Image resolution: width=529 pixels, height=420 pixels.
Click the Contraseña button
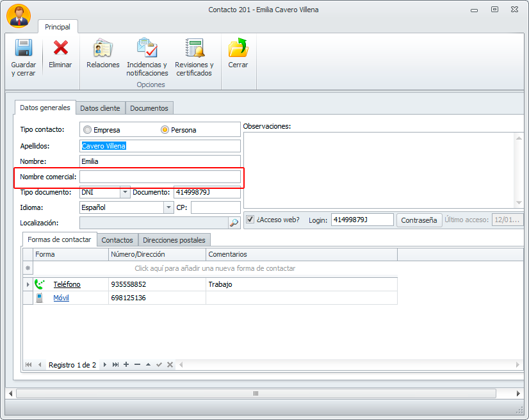click(419, 220)
